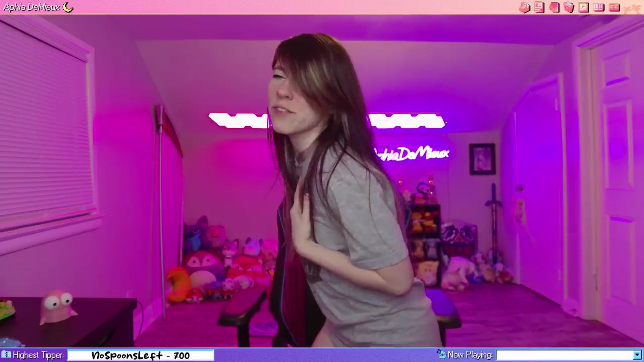Click the crescent moon icon beside Aphia DeMieux
The image size is (644, 362).
[x=68, y=7]
